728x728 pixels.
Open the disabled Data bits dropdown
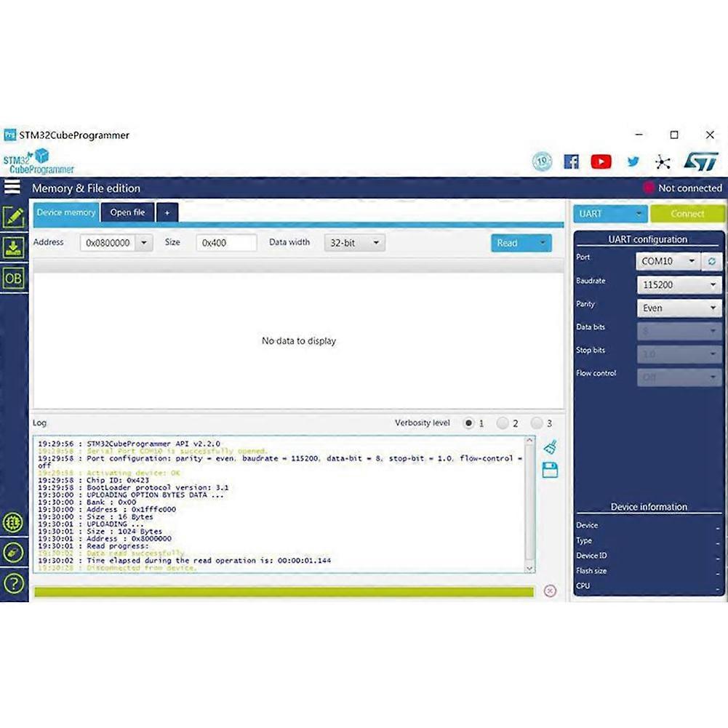679,332
